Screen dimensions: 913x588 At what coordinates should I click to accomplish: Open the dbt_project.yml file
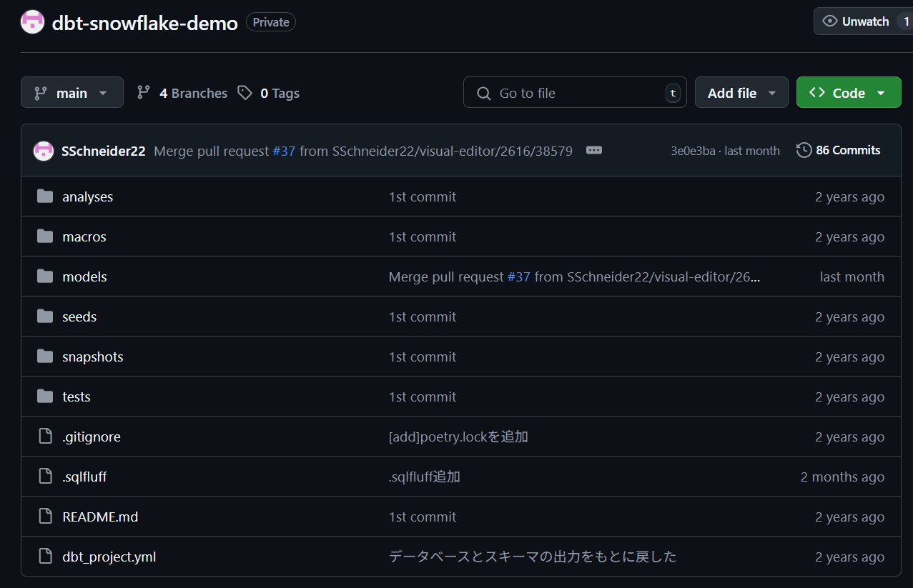click(109, 557)
